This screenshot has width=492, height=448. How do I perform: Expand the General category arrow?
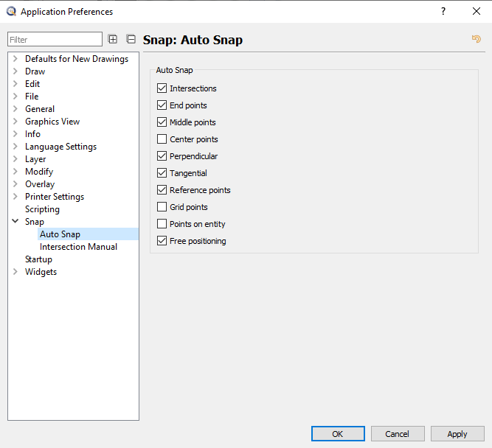pos(15,109)
